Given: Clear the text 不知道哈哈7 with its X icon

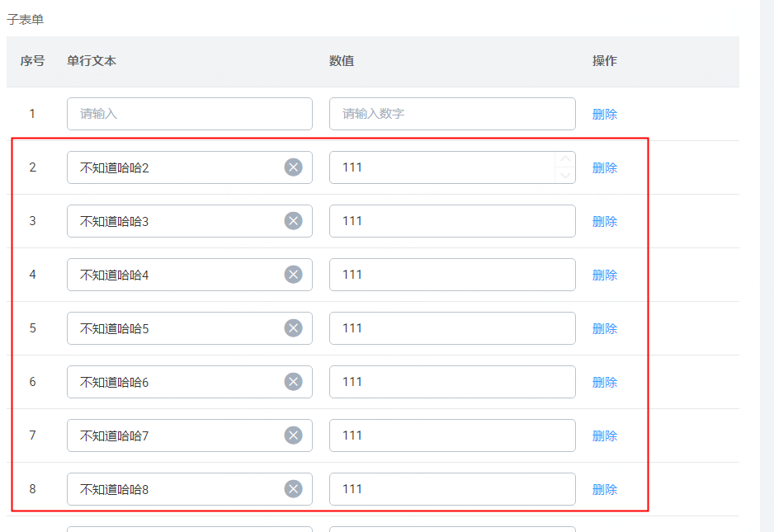Looking at the screenshot, I should point(293,435).
